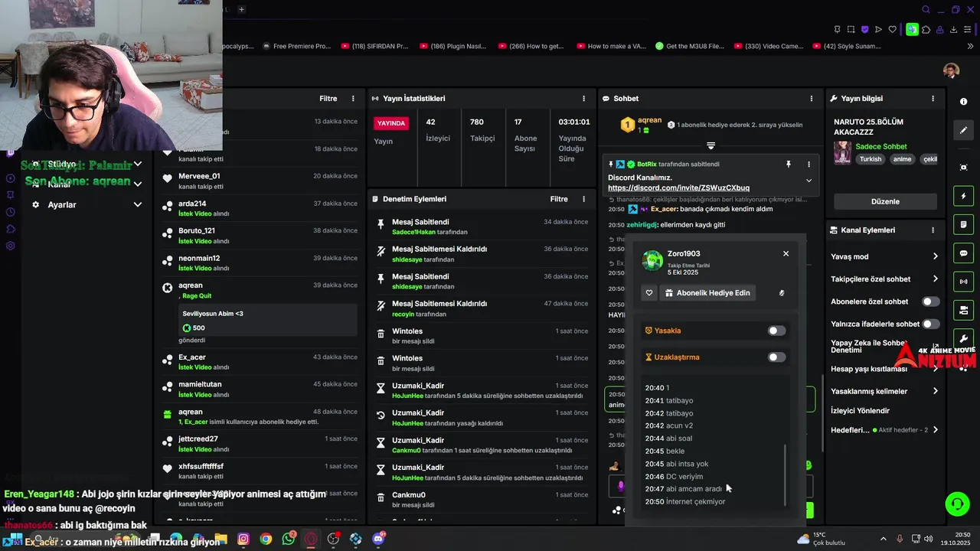Screen dimensions: 980x551
Task: Expand the Ayarlar sidebar section
Action: 138,204
